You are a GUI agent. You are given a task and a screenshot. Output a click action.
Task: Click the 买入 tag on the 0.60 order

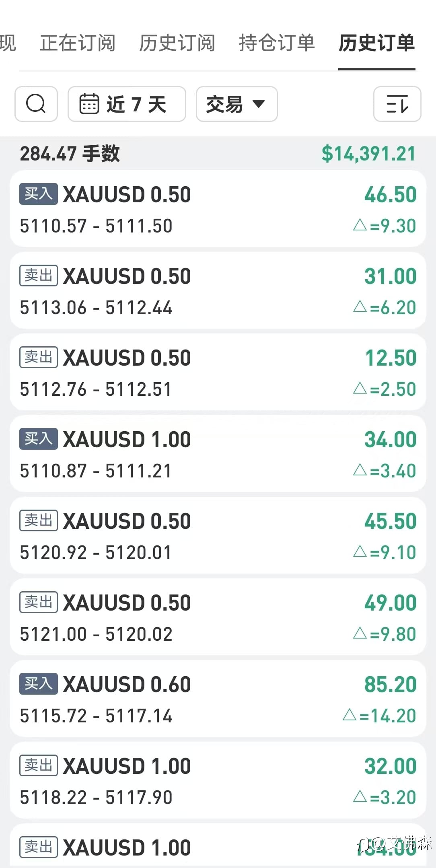coord(38,683)
